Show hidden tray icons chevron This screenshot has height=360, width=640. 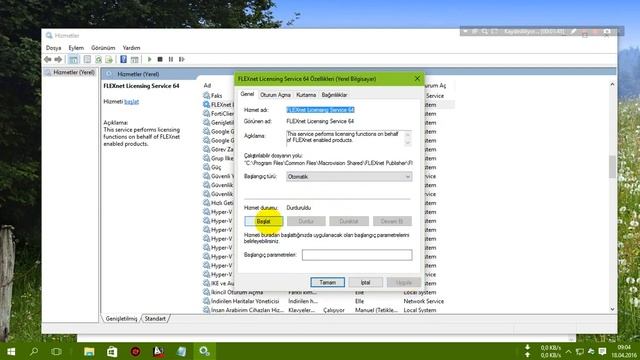tap(569, 351)
